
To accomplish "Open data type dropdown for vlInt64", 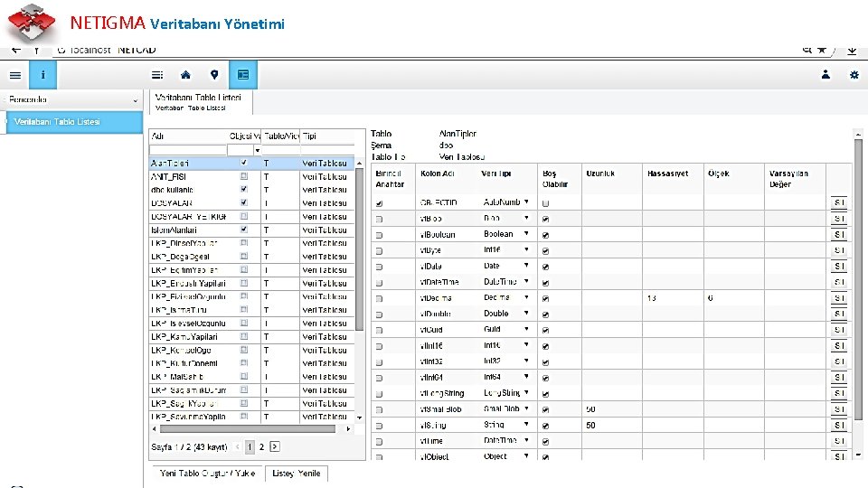I will [526, 377].
